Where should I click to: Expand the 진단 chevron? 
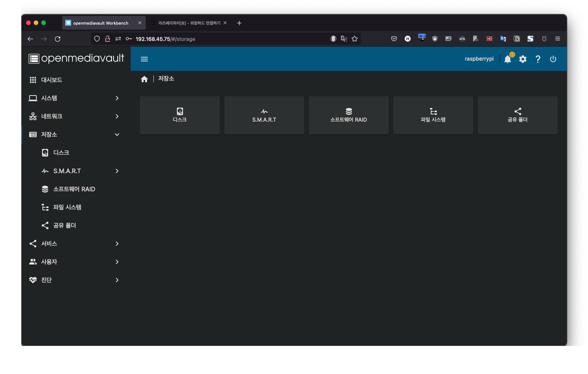[117, 280]
